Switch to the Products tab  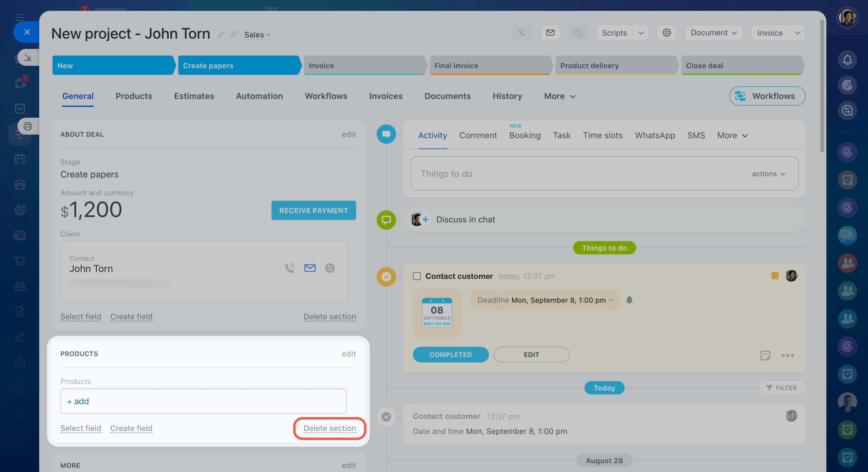pos(133,96)
